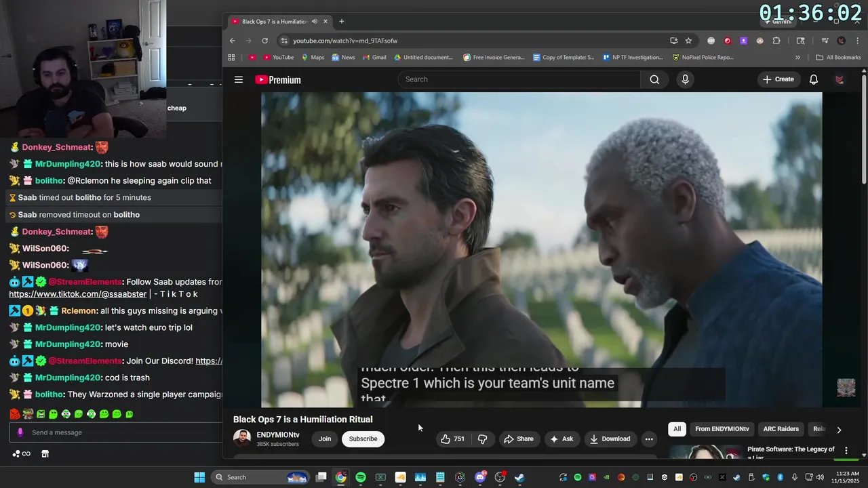Dislike the video with thumbs down
This screenshot has height=488, width=868.
(482, 439)
